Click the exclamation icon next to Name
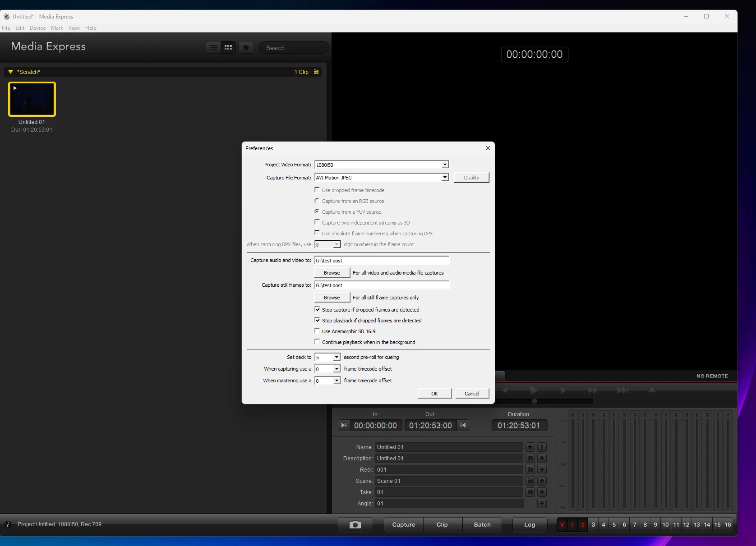This screenshot has height=546, width=756. pyautogui.click(x=542, y=447)
